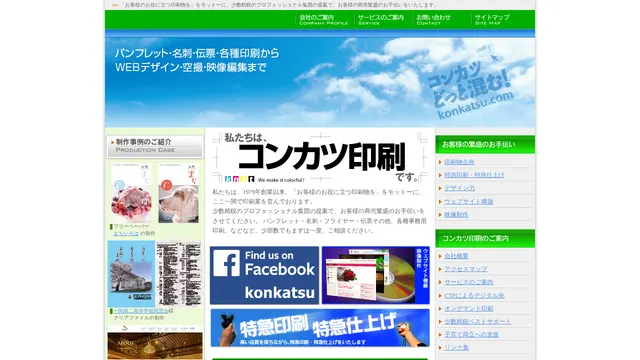Open the 少数精鋭ベストサポート sidebar link
Image resolution: width=640 pixels, height=360 pixels.
click(x=478, y=322)
